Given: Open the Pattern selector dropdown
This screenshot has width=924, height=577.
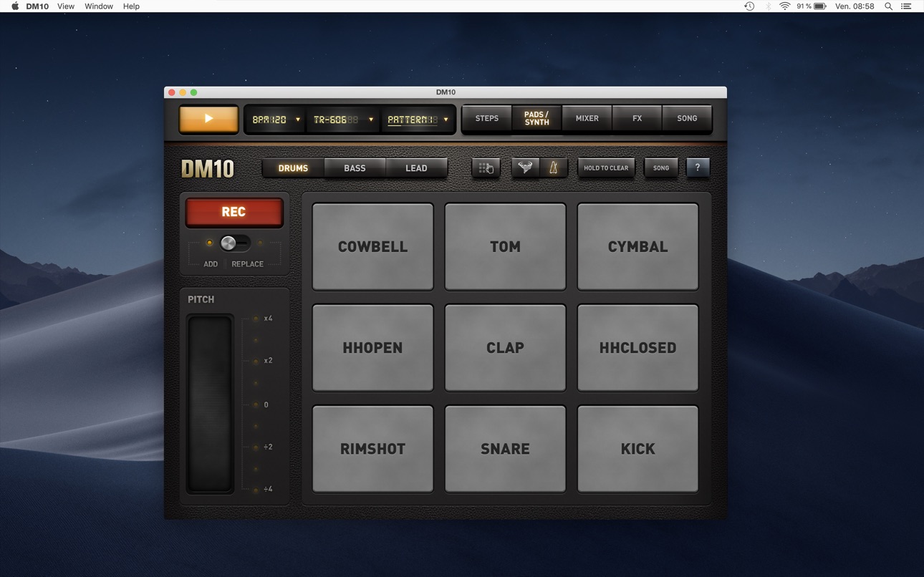Looking at the screenshot, I should pos(418,120).
